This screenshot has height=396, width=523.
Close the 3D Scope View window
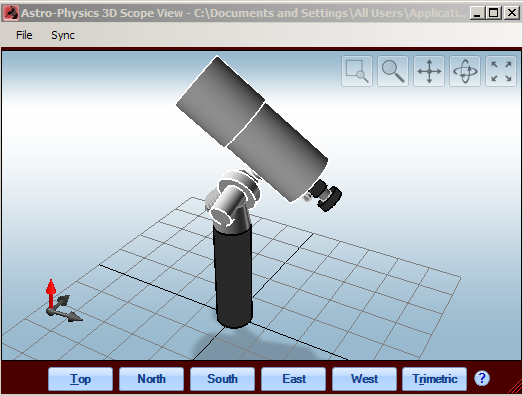(x=512, y=13)
